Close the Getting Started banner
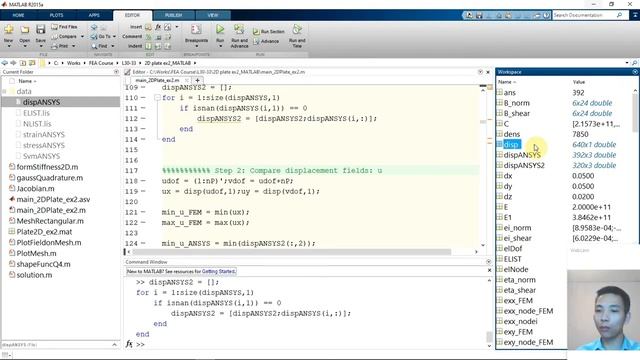 pyautogui.click(x=489, y=270)
